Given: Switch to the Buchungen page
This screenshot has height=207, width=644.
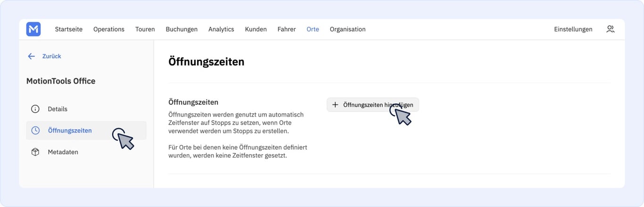Looking at the screenshot, I should click(182, 29).
